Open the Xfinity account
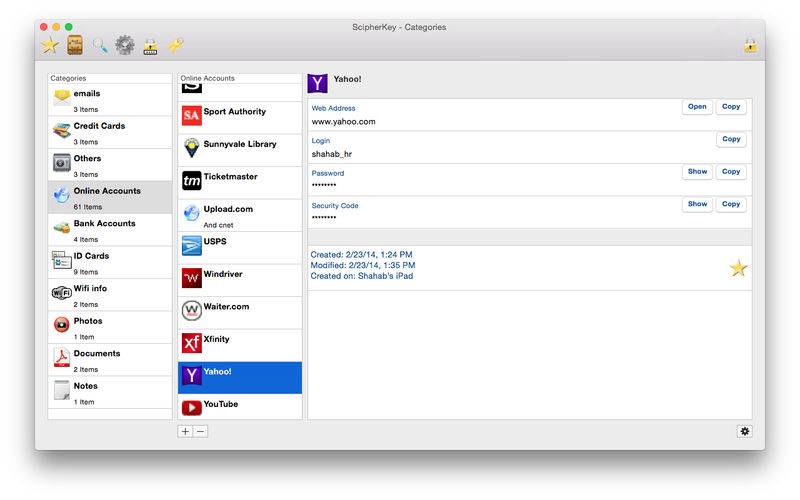The image size is (800, 500). 240,345
